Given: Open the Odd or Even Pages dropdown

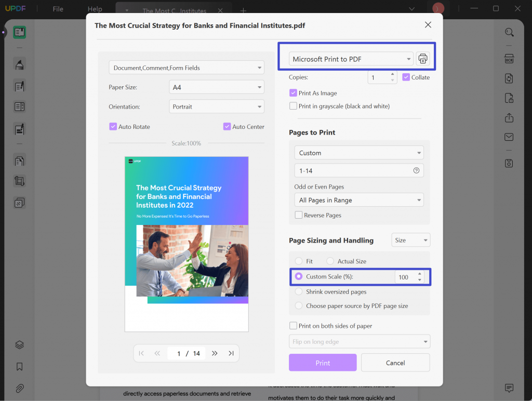Looking at the screenshot, I should point(359,199).
